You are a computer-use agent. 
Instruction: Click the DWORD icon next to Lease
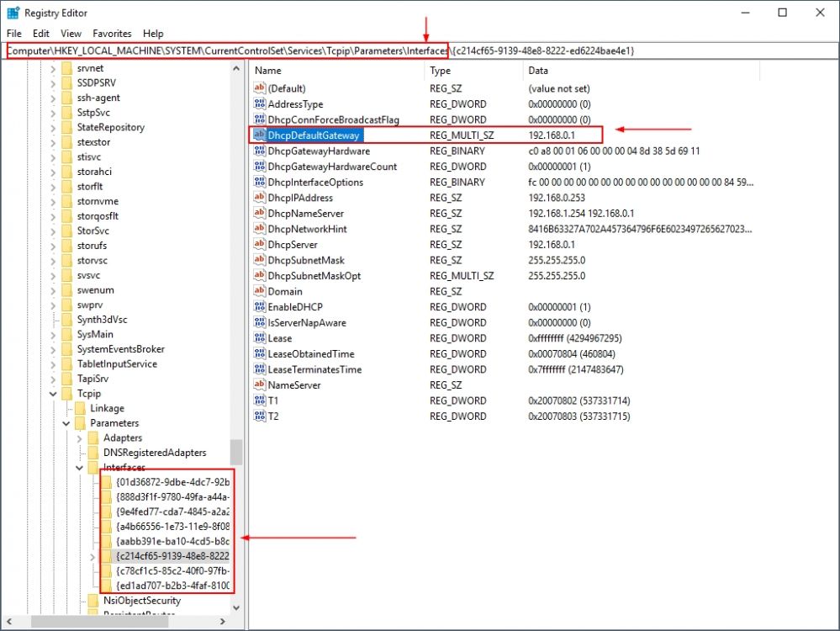click(260, 338)
